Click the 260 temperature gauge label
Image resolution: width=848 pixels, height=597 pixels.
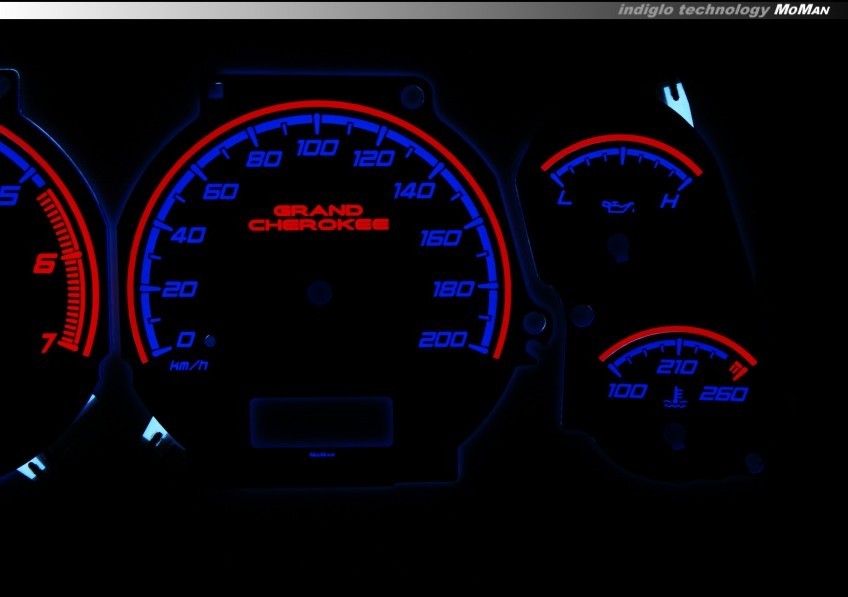724,394
